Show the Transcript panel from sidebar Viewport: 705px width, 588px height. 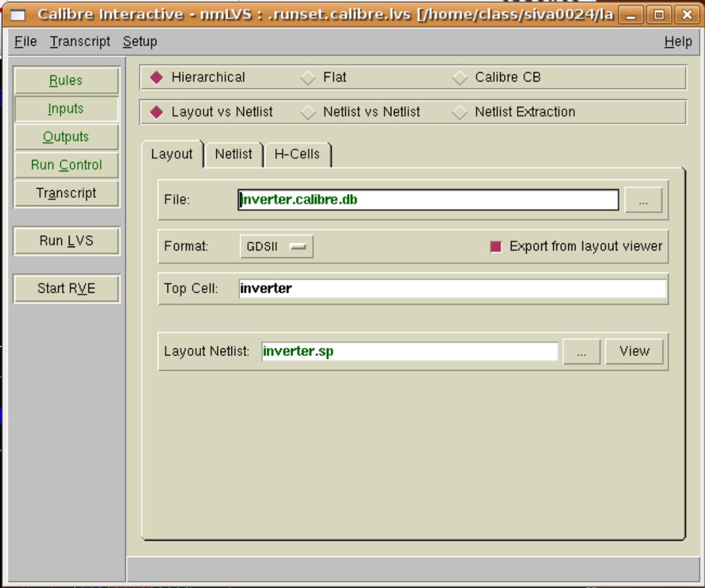(x=66, y=193)
